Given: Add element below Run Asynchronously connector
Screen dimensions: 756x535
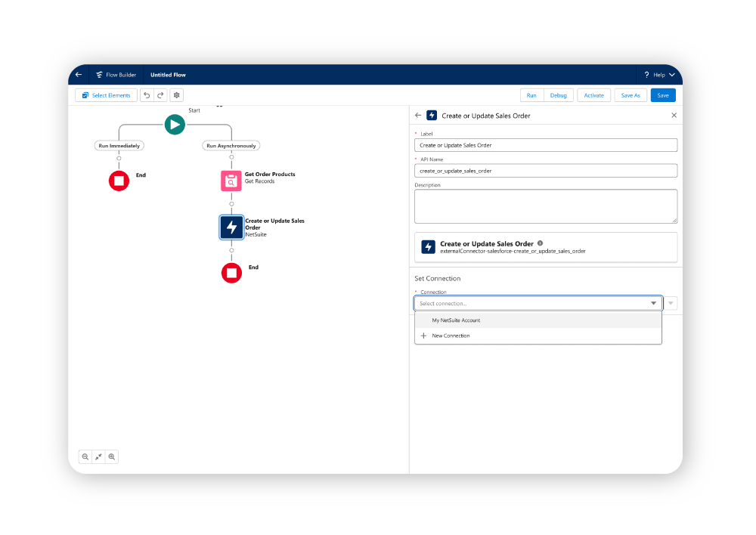Looking at the screenshot, I should click(x=231, y=157).
